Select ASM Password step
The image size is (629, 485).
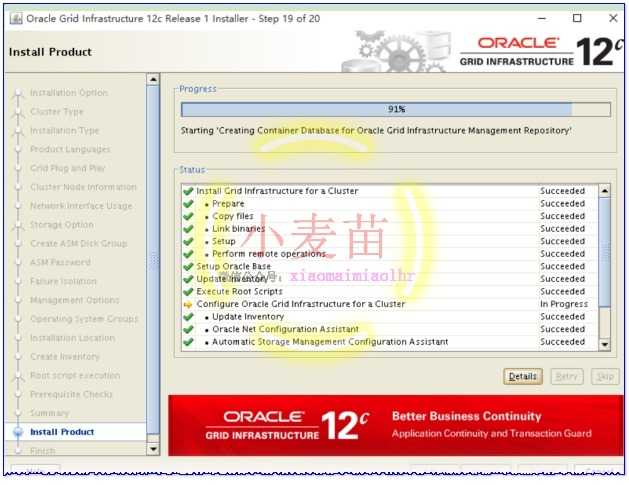60,262
